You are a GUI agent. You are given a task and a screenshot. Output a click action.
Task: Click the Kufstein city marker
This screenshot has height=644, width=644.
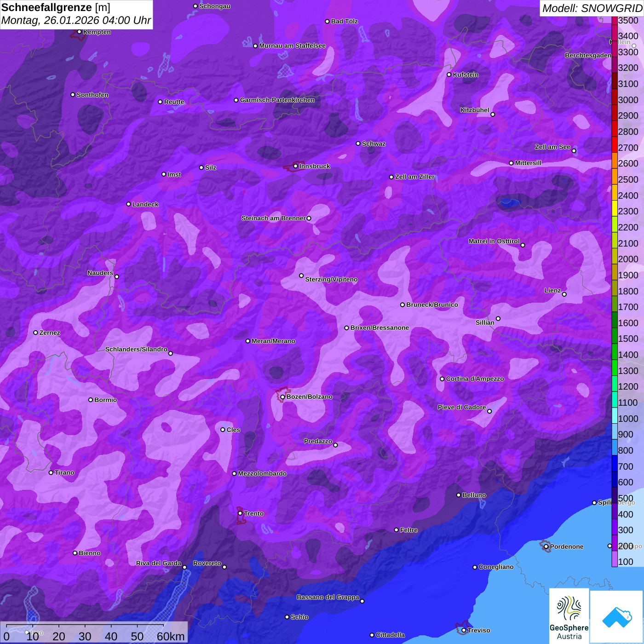(x=449, y=75)
